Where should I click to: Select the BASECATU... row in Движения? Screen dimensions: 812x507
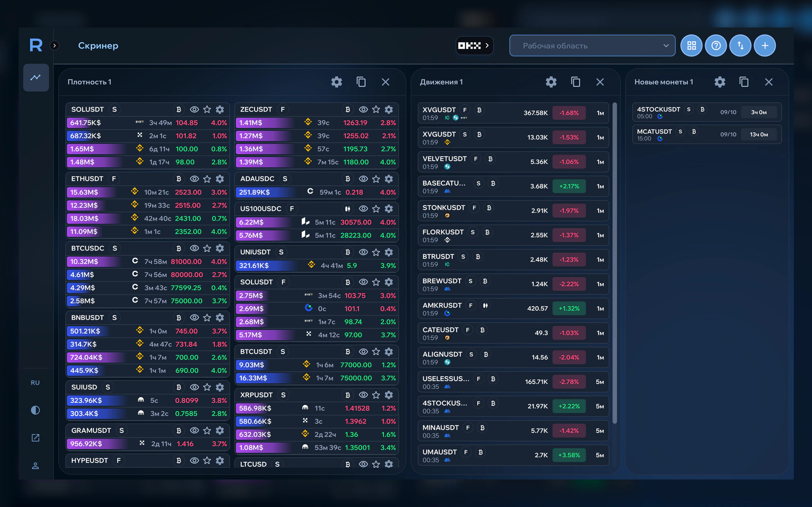click(x=514, y=186)
